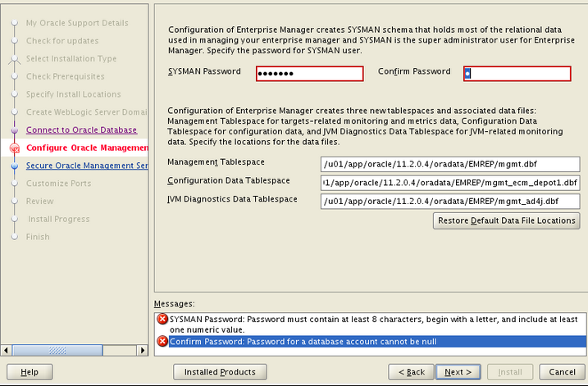
Task: Click Finish step in sidebar
Action: pos(38,237)
